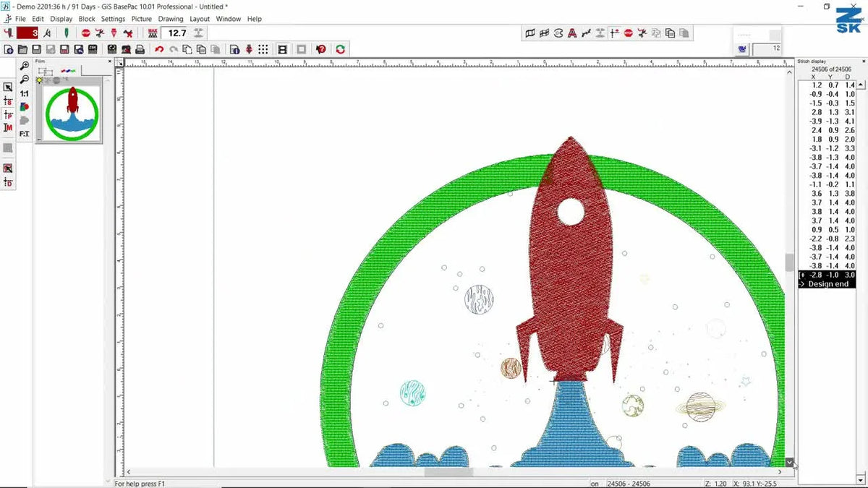
Task: Open the Drawing menu
Action: pos(171,19)
